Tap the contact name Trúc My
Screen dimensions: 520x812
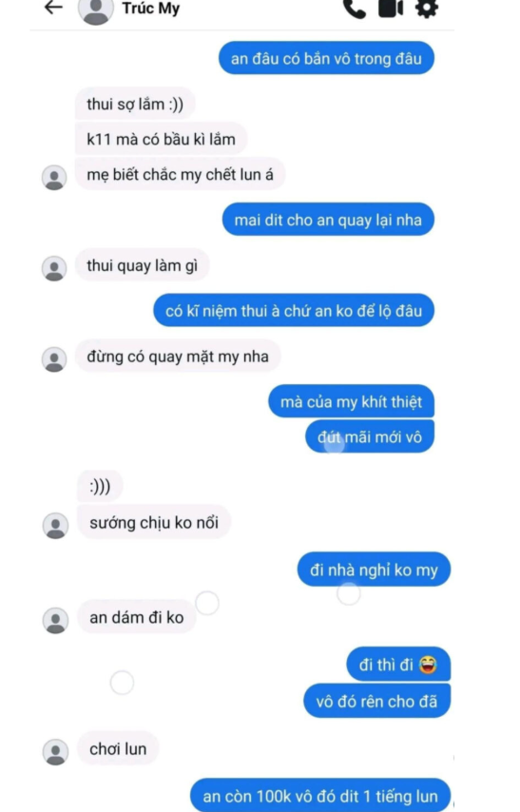tap(151, 9)
